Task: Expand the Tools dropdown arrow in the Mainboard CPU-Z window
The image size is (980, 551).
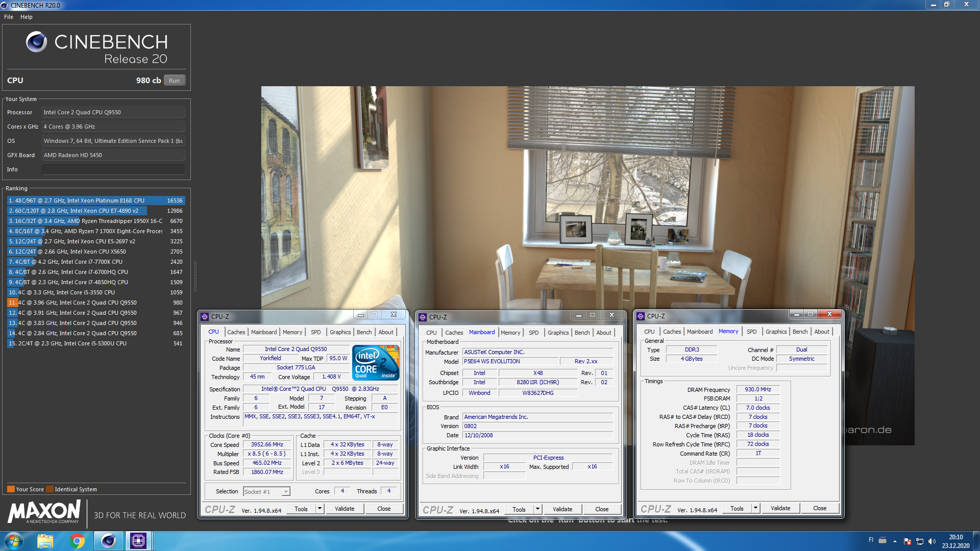Action: [537, 509]
